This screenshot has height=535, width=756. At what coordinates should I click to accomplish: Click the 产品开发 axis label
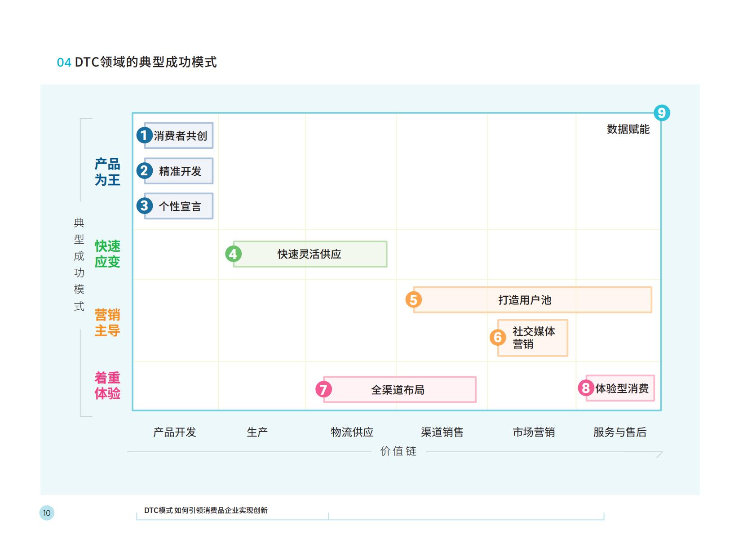pyautogui.click(x=175, y=432)
